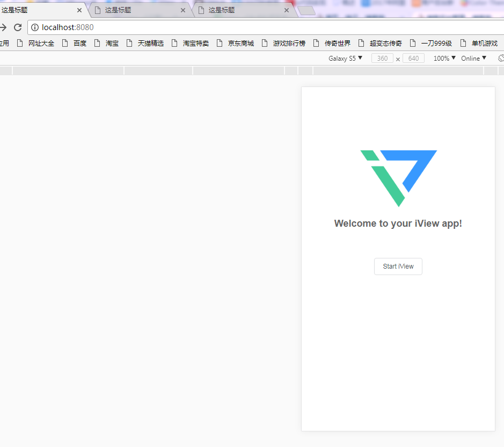504x447 pixels.
Task: Close the third 这是标题 tab
Action: [287, 10]
